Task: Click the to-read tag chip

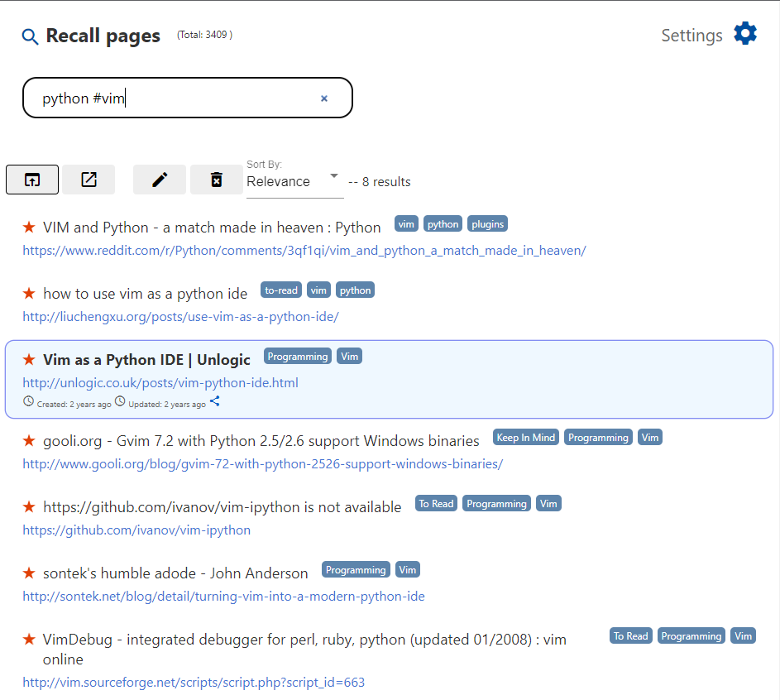Action: [x=280, y=290]
